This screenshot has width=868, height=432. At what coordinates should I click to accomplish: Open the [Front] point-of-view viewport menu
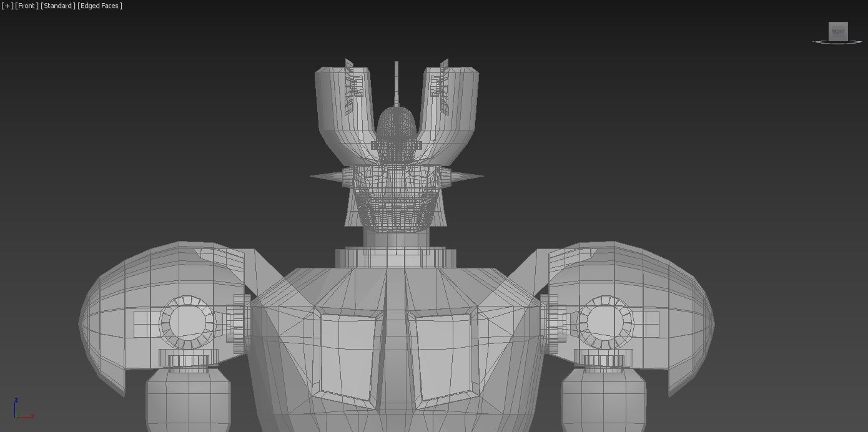[x=27, y=6]
